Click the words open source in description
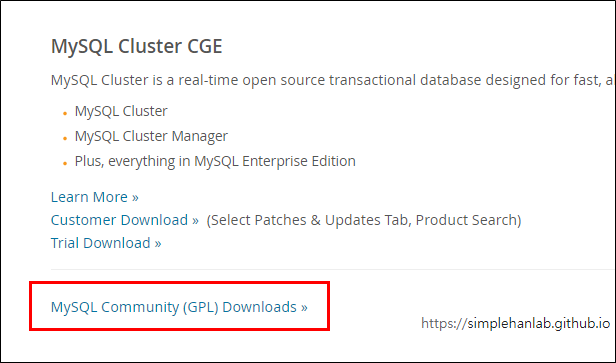This screenshot has width=616, height=363. point(284,80)
